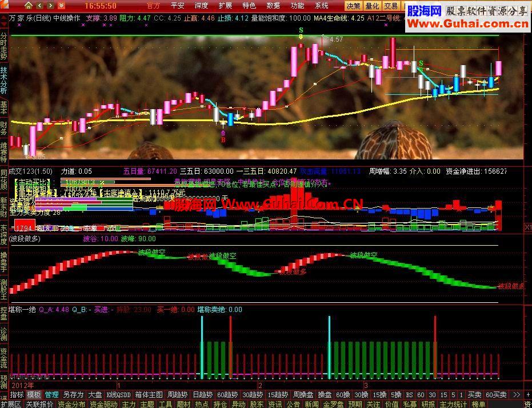
Task: Click the 阻力: 4.47 value
Action: (x=135, y=18)
